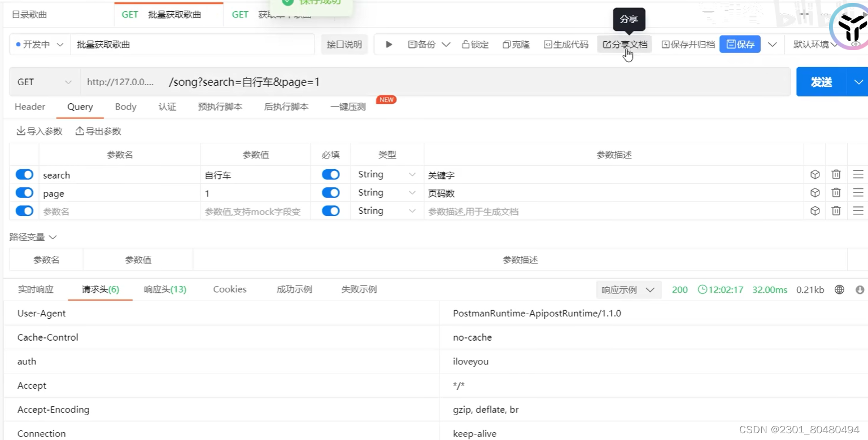The image size is (868, 440).
Task: Open the 默认环境 environment dropdown
Action: (815, 44)
